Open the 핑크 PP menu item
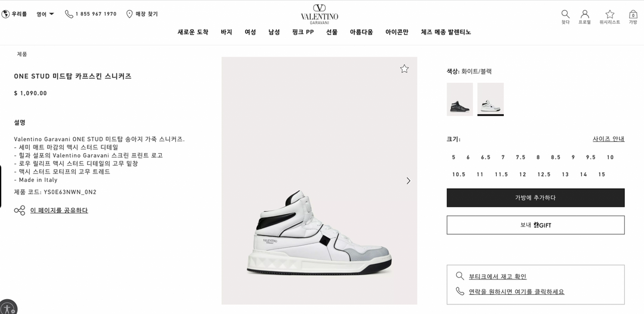 303,32
